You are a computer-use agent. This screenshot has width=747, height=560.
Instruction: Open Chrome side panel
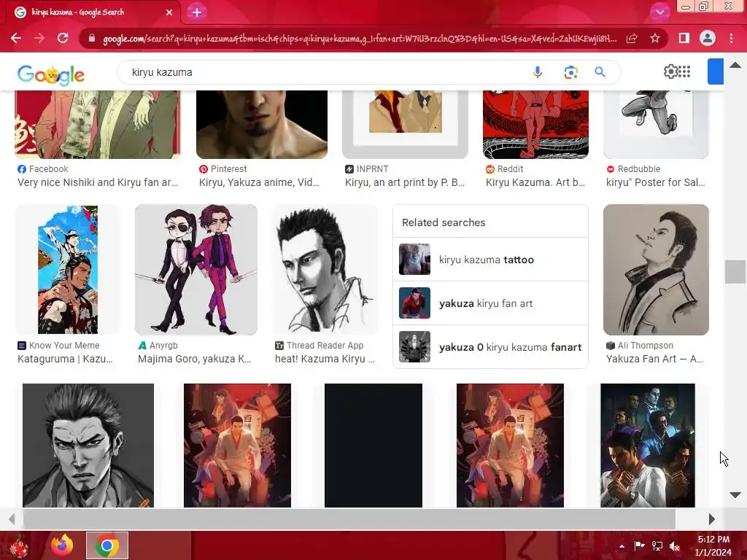coord(684,38)
